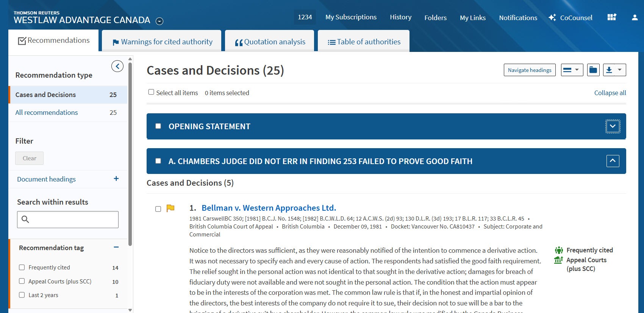
Task: Click the search magnifier icon in filter panel
Action: pyautogui.click(x=25, y=219)
